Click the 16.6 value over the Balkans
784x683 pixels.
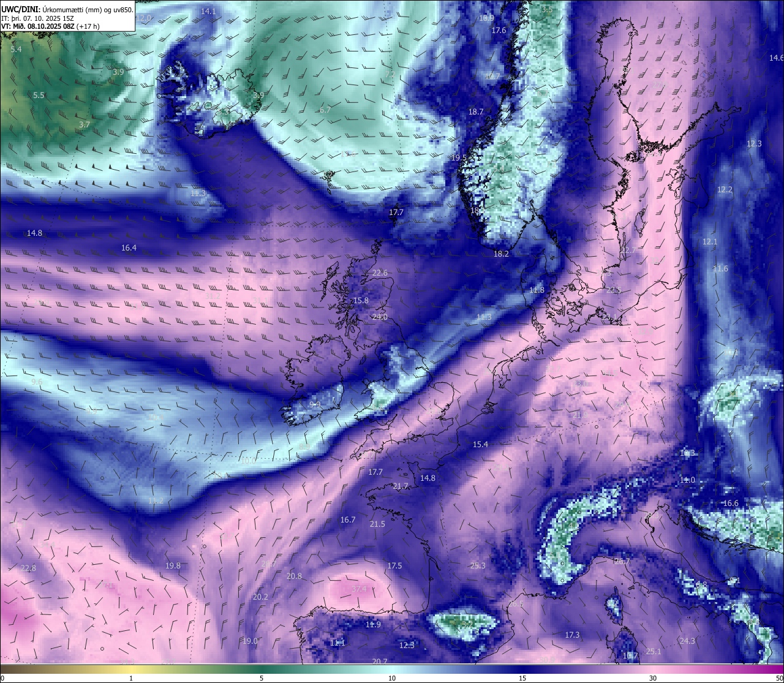(x=731, y=503)
